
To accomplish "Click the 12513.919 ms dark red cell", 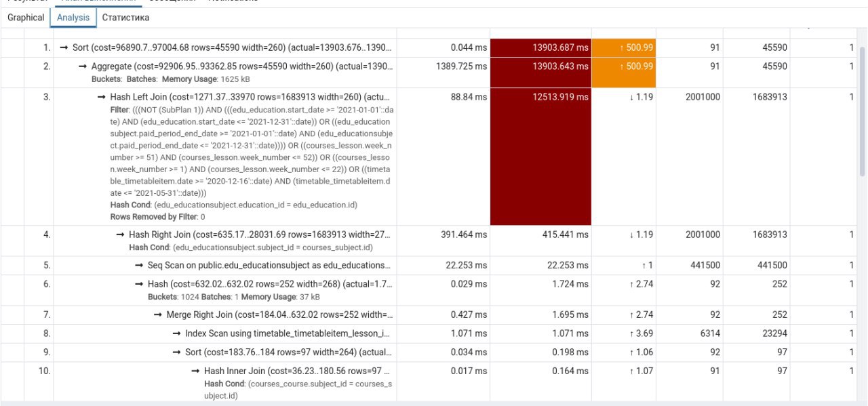I will [541, 157].
